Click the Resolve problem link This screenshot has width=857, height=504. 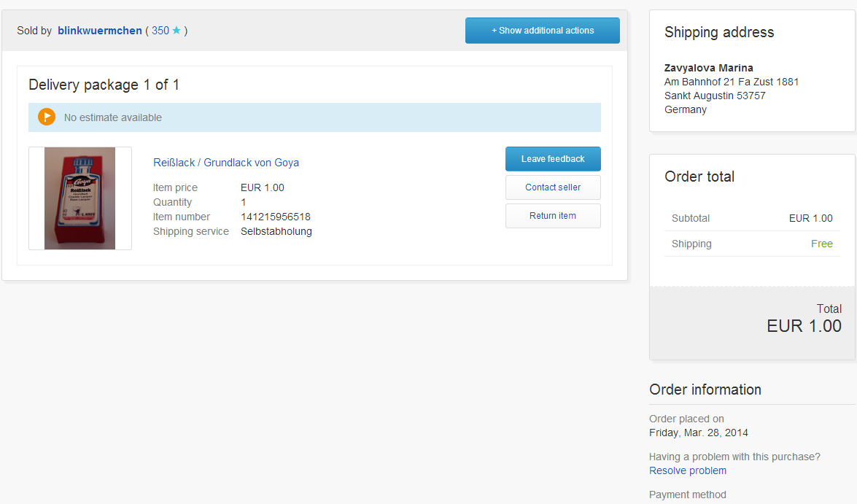coord(688,470)
